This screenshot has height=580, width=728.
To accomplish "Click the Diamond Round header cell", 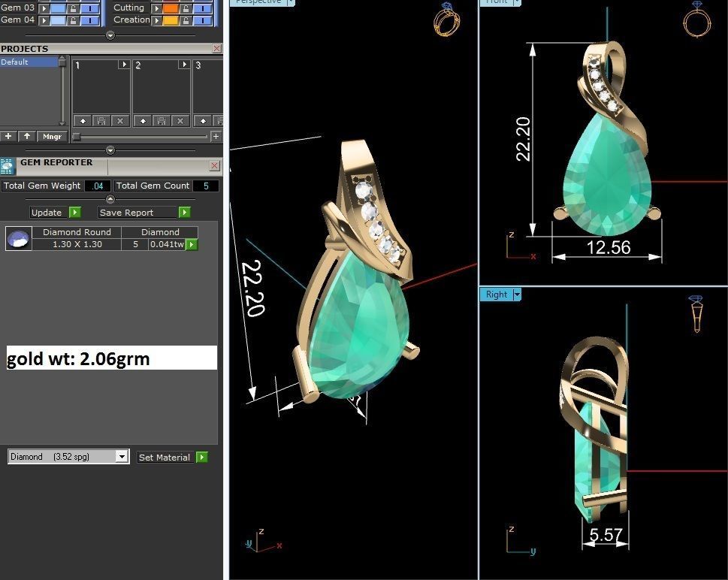I will pos(77,232).
